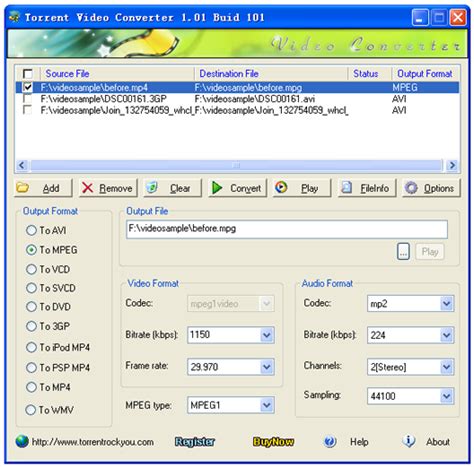Close the Torrent Video Converter window

458,17
